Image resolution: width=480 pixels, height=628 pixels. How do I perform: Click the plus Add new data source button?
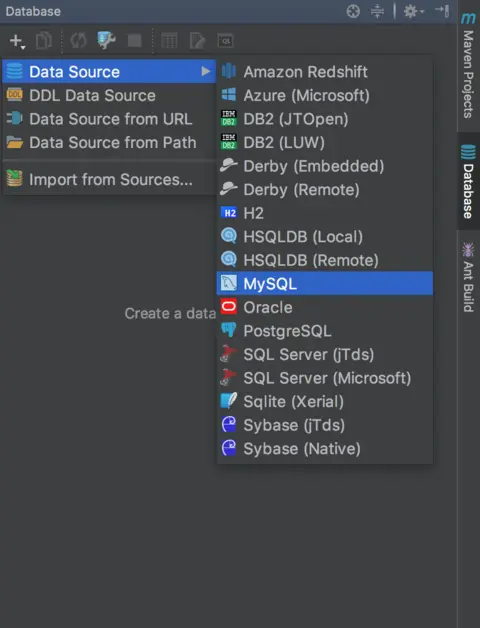[x=17, y=41]
